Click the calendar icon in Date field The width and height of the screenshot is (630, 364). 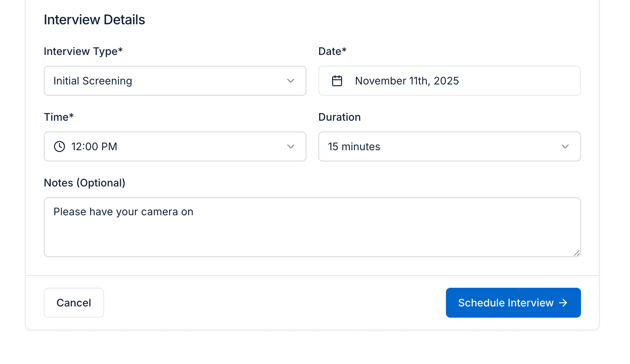(x=337, y=81)
